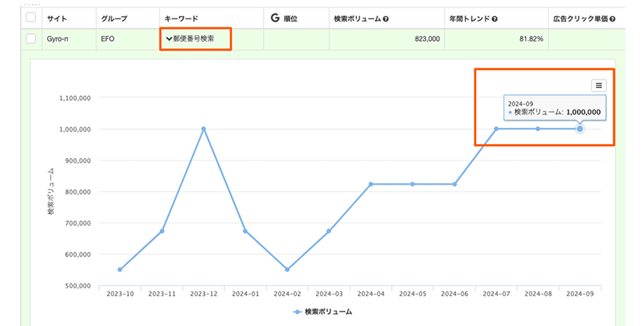Image resolution: width=644 pixels, height=326 pixels.
Task: Click the 2023-10 data point on chart
Action: 120,270
